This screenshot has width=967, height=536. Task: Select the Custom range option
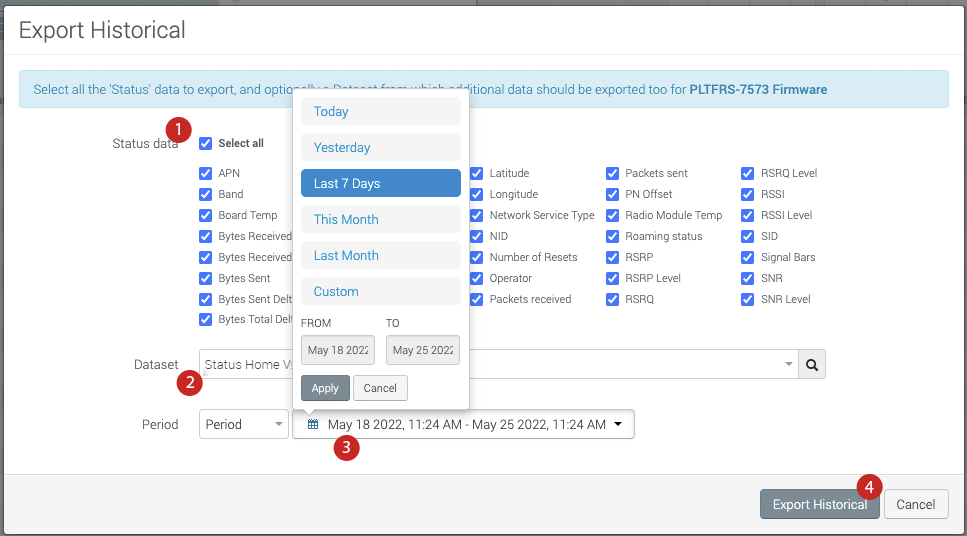tap(380, 291)
